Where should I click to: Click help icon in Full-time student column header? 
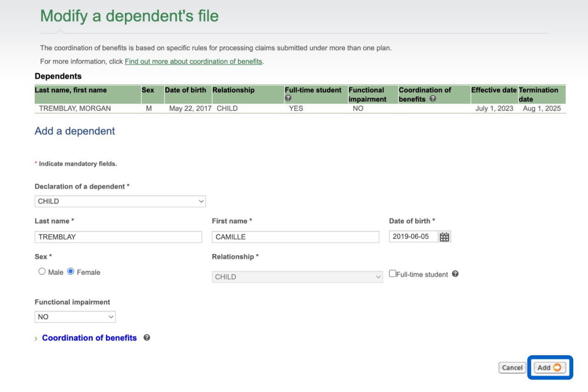288,98
